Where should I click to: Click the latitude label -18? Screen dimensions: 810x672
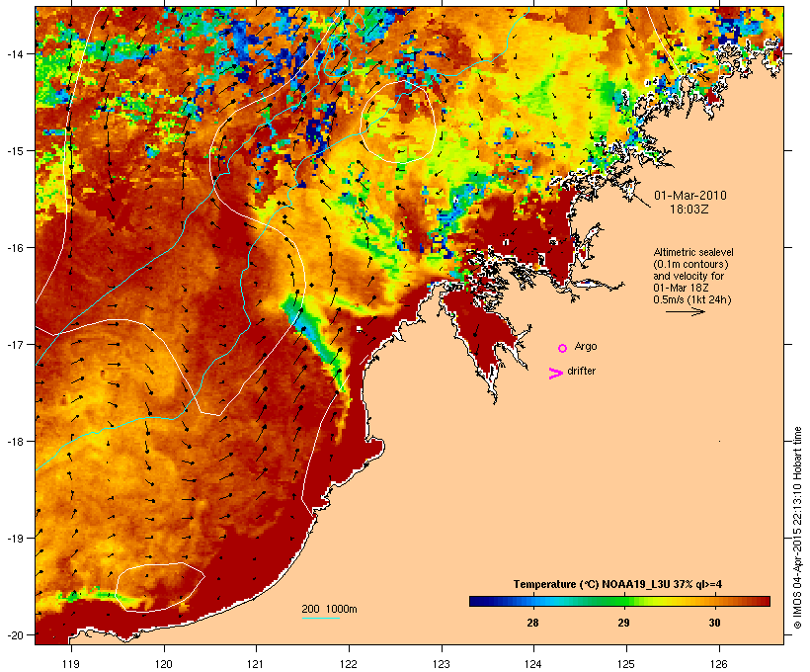(15, 442)
